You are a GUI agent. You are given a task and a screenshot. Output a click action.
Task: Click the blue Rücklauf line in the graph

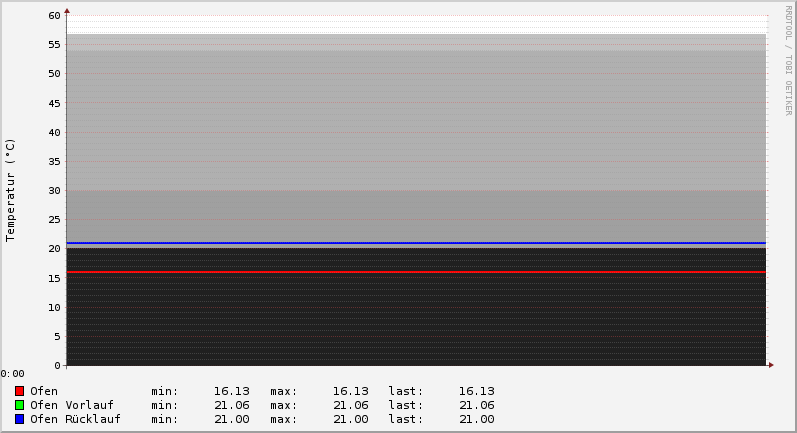400,243
